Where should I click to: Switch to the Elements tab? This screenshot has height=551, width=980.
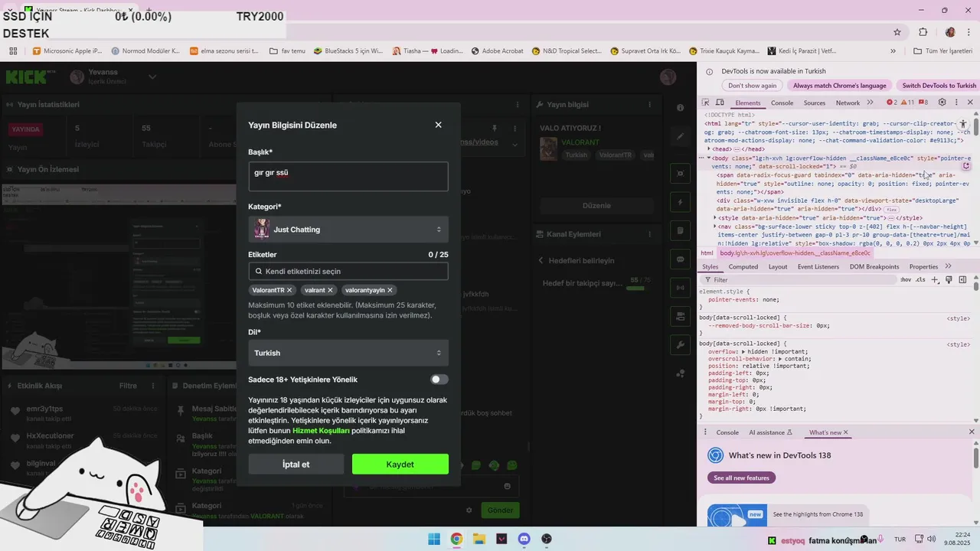(747, 103)
